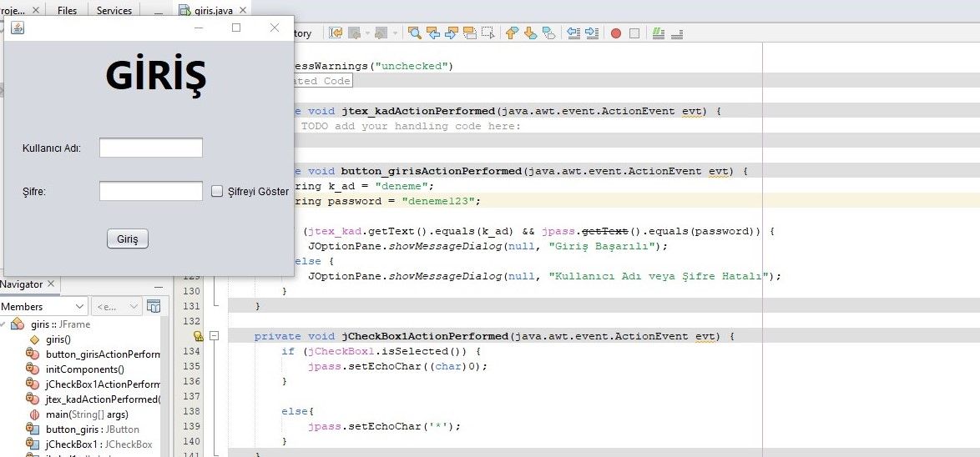Viewport: 980px width, 457px height.
Task: Click Find Next Occurrence icon
Action: (452, 33)
